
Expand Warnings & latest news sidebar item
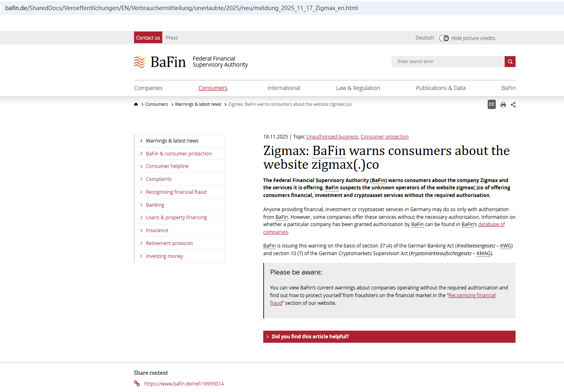click(x=179, y=141)
